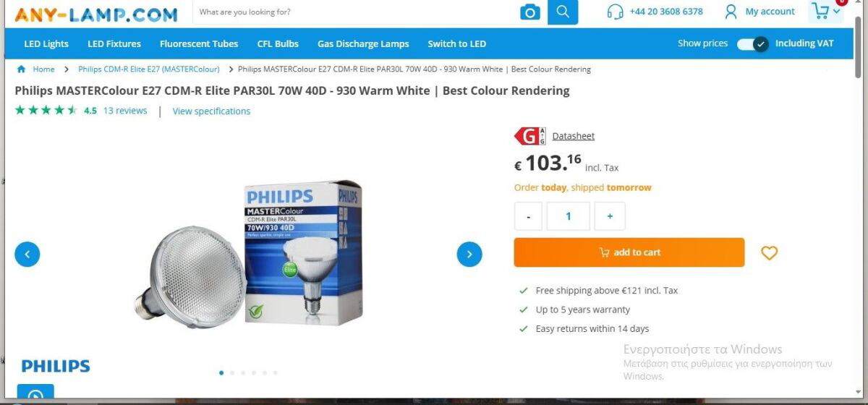
Task: Click the energy label G icon
Action: [x=530, y=136]
